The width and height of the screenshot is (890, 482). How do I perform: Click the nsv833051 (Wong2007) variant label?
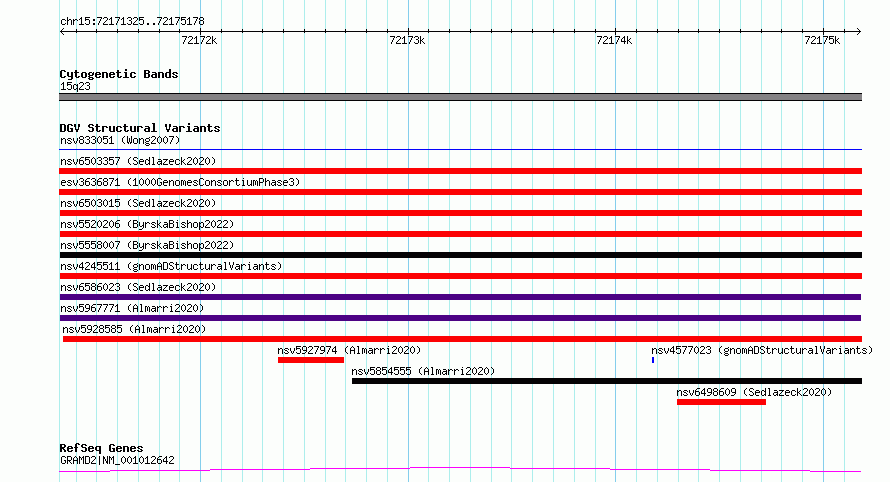pyautogui.click(x=120, y=140)
